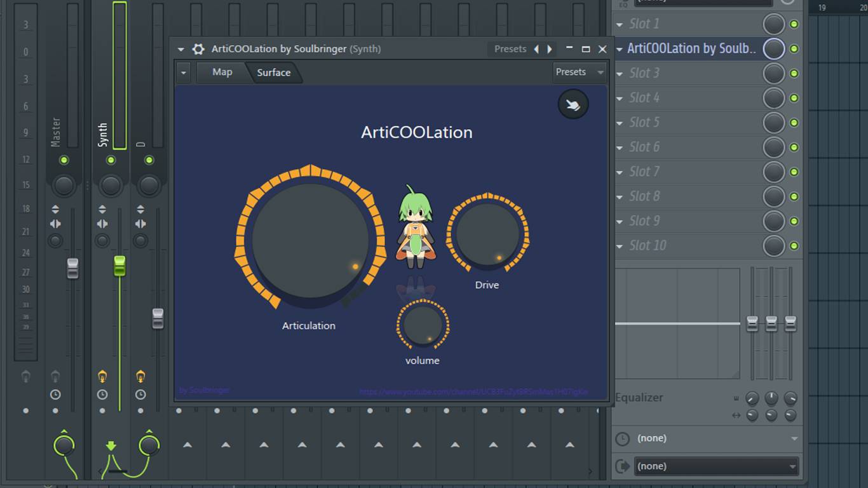Mute the Master mixer track

[x=64, y=160]
